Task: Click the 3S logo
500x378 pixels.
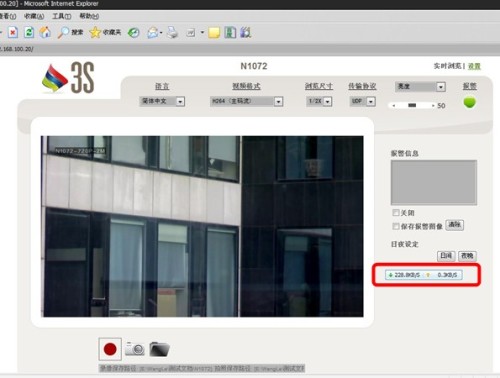Action: click(68, 78)
